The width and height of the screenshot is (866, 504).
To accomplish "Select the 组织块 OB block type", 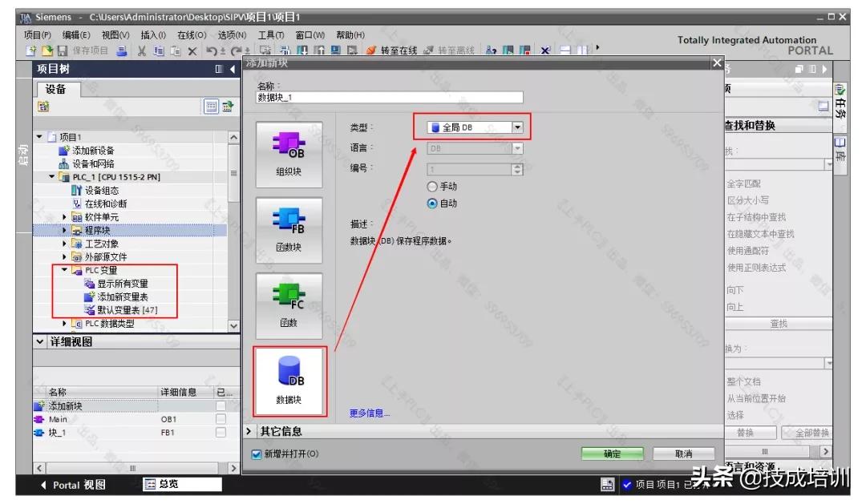I will [x=289, y=155].
